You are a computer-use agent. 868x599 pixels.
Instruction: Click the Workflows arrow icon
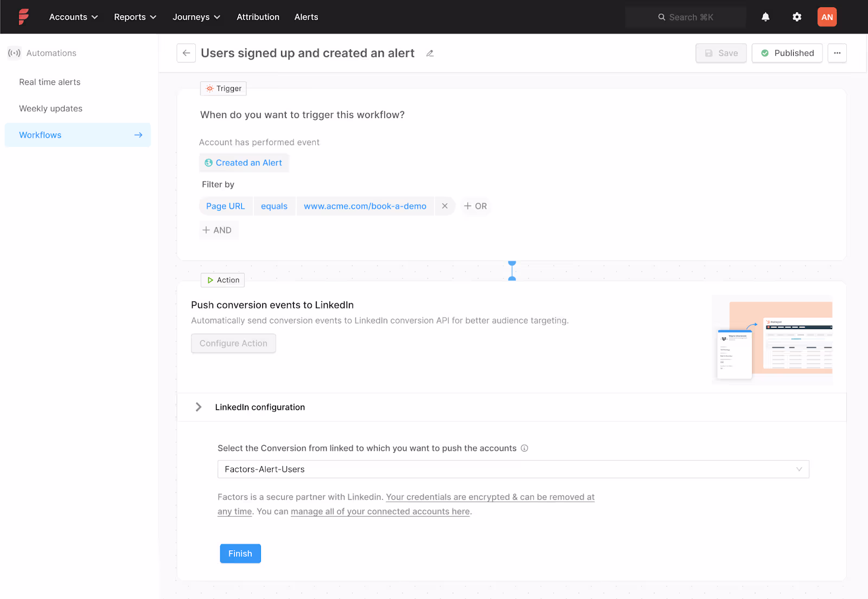tap(138, 135)
